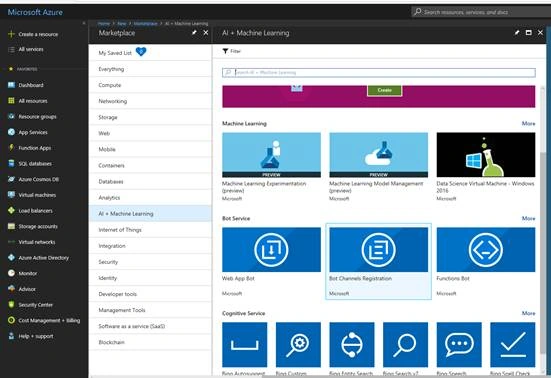The image size is (551, 378).
Task: Select Internet of Things category
Action: pyautogui.click(x=150, y=230)
